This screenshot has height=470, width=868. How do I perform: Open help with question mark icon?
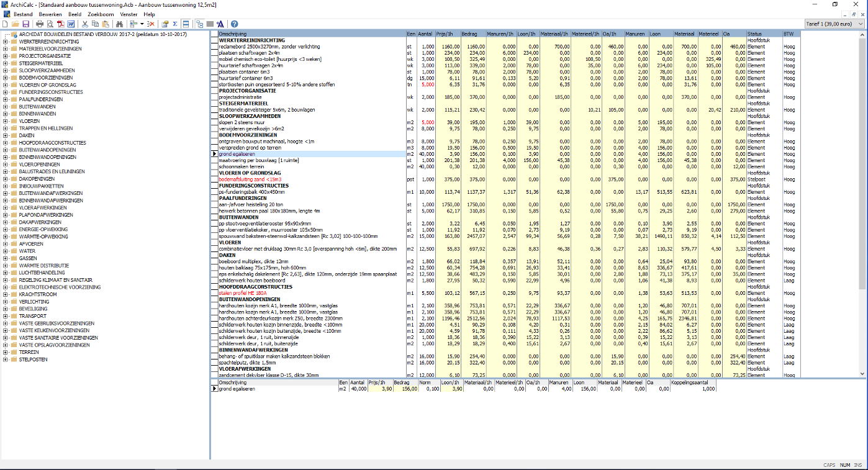(234, 24)
